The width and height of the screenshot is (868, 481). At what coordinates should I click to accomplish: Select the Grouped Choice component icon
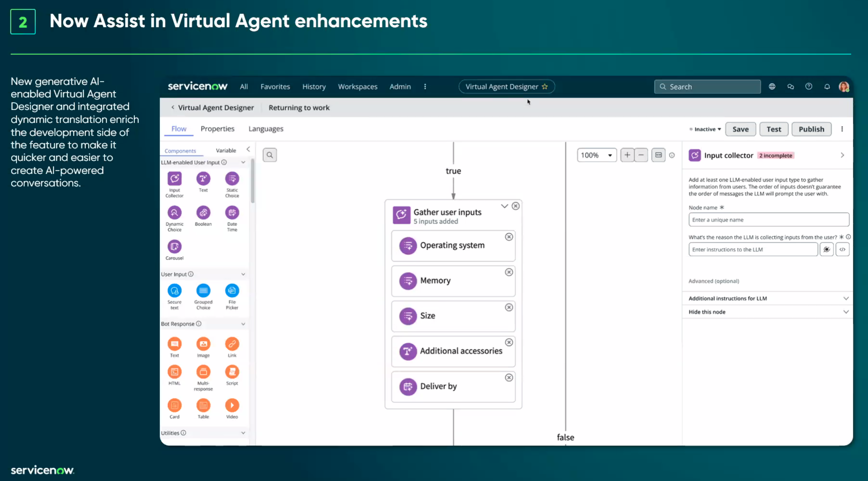203,291
